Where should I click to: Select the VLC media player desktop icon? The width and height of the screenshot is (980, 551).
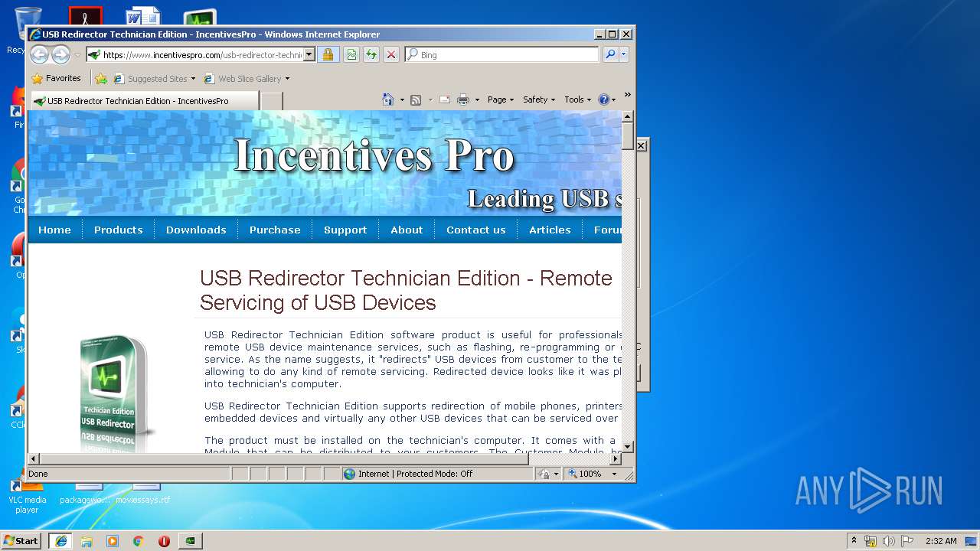[27, 494]
